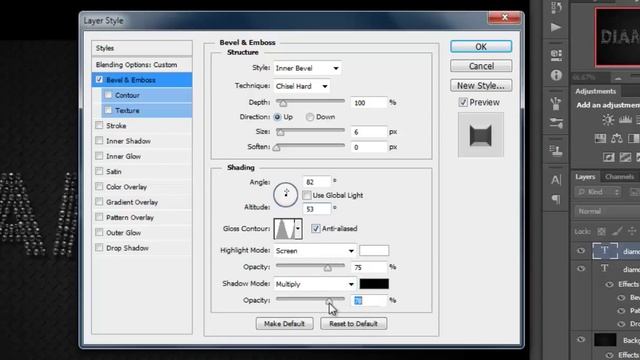
Task: Click the Background layer thumbnail
Action: point(605,340)
